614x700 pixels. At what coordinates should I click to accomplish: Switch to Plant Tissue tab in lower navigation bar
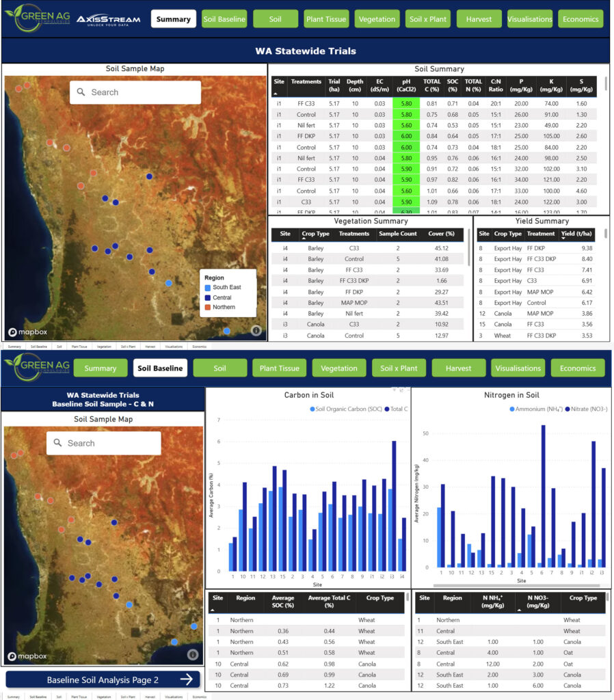(x=279, y=368)
